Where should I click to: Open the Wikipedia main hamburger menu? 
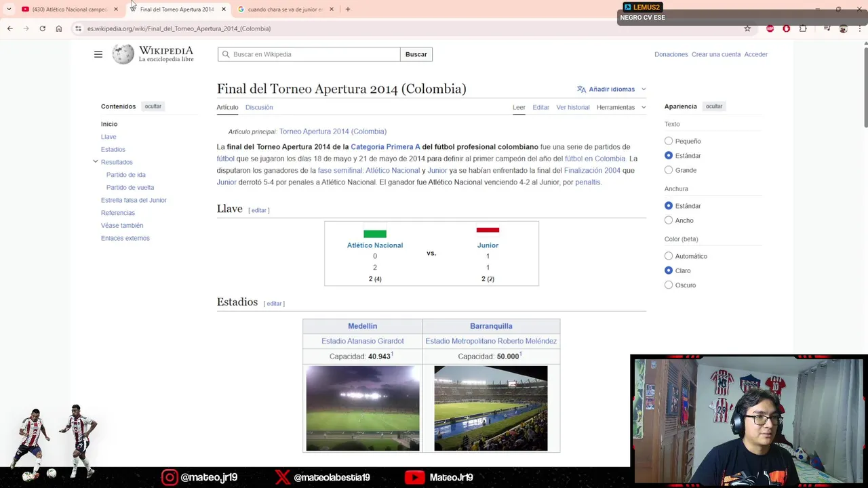click(98, 54)
